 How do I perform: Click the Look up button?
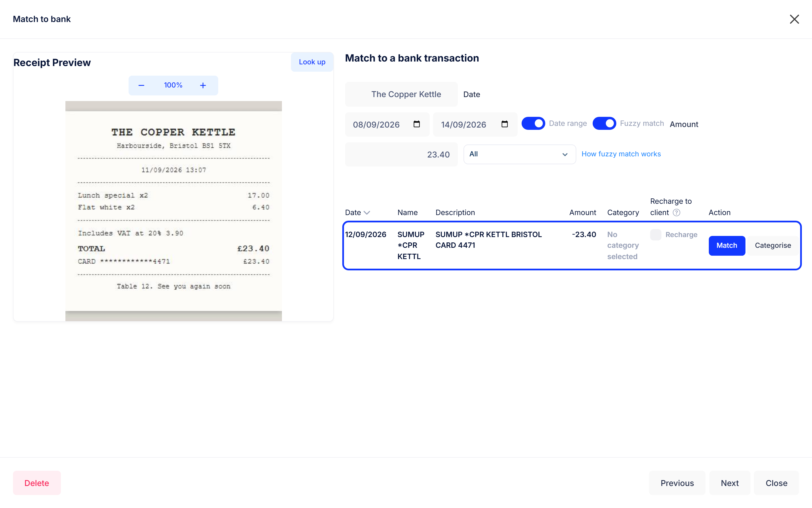[312, 62]
